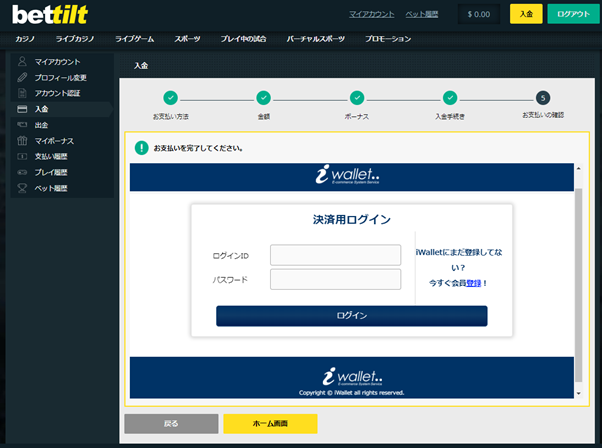Click the iframe scrollbar down arrow
This screenshot has height=448, width=602.
pos(579,393)
